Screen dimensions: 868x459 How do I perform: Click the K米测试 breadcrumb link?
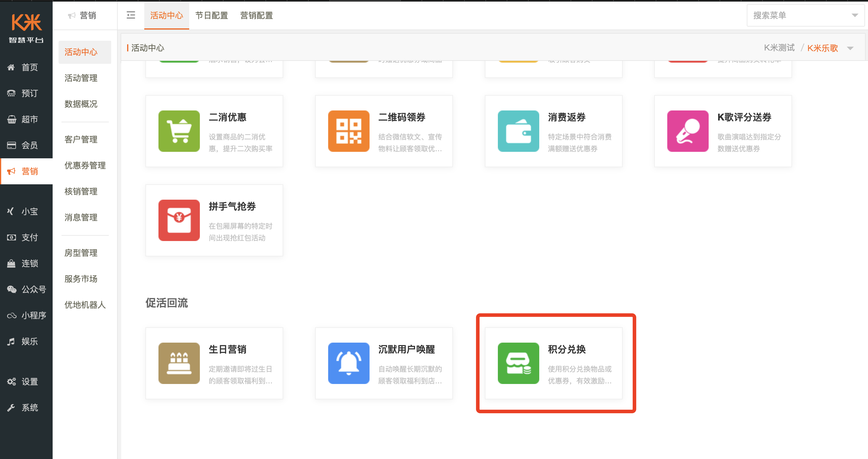[779, 48]
